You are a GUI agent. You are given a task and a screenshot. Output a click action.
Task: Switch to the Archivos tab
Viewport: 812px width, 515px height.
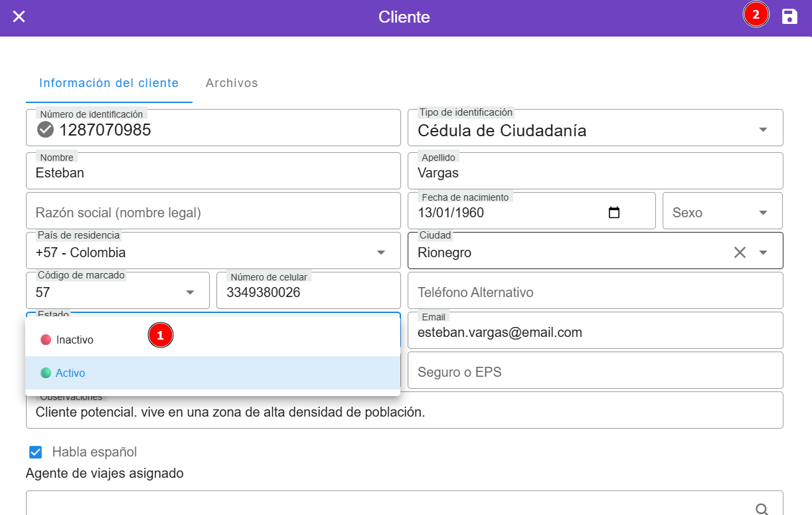[232, 83]
